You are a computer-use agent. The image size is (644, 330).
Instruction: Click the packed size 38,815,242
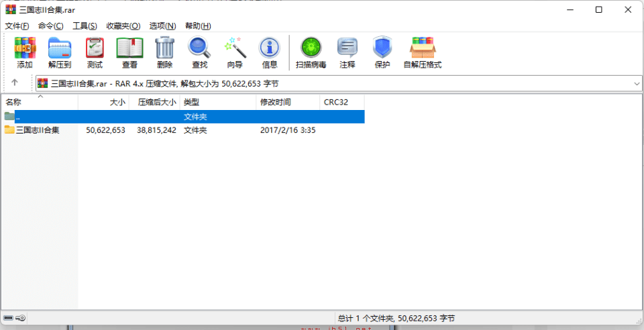tap(156, 130)
